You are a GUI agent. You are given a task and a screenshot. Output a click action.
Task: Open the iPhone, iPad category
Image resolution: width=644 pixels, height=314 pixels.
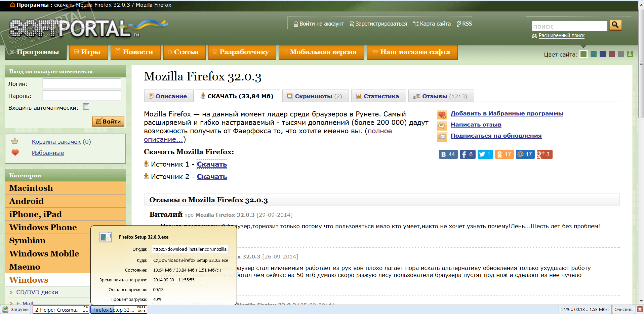click(65, 214)
